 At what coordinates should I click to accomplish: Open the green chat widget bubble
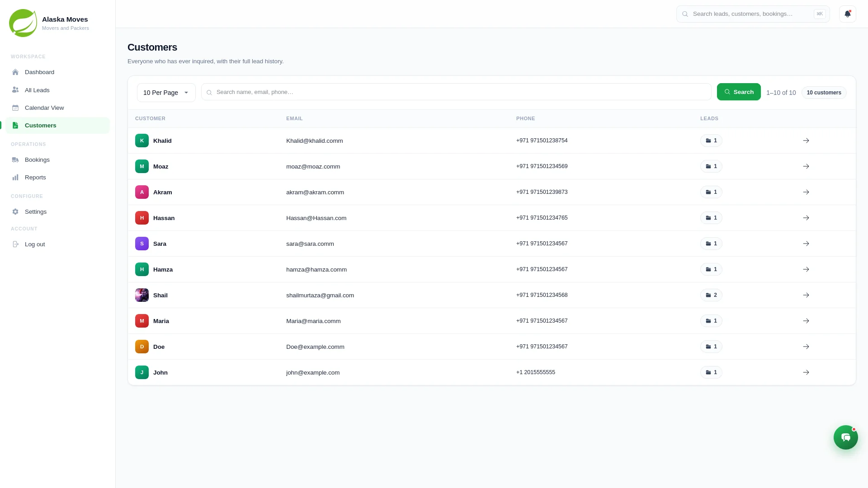845,437
